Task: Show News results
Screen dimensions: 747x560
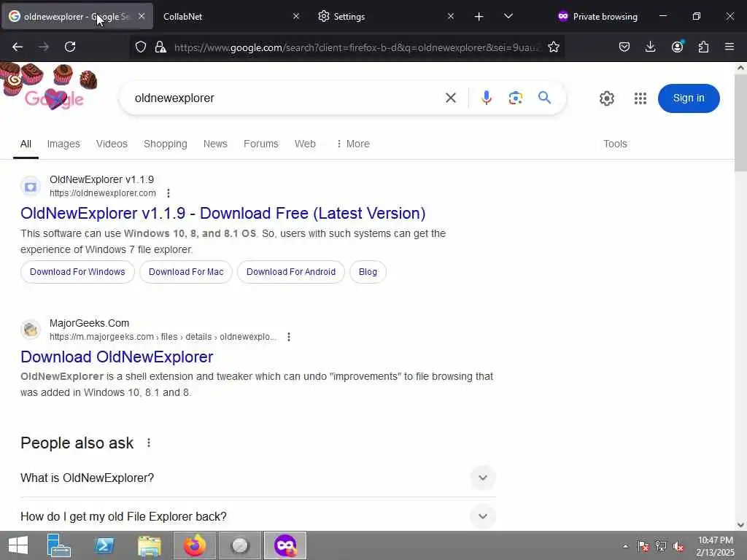Action: pos(215,144)
